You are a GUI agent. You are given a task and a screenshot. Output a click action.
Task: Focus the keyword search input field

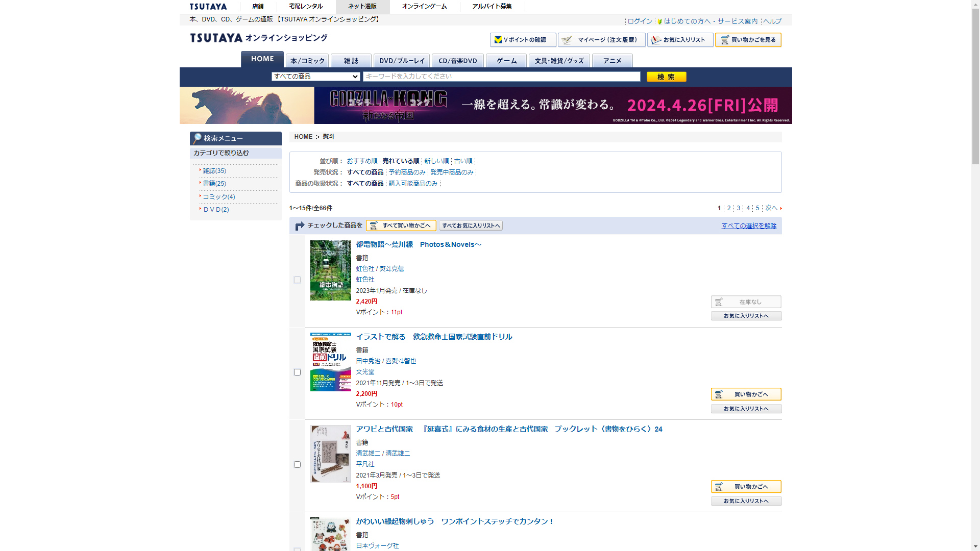[x=502, y=77]
